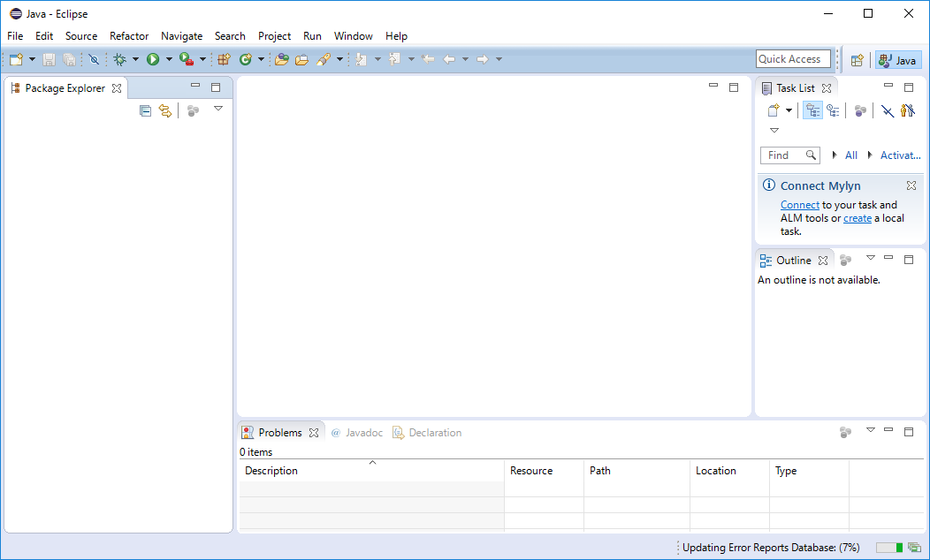Screen dimensions: 930x560
Task: Open External Tools dropdown arrow
Action: pos(202,59)
